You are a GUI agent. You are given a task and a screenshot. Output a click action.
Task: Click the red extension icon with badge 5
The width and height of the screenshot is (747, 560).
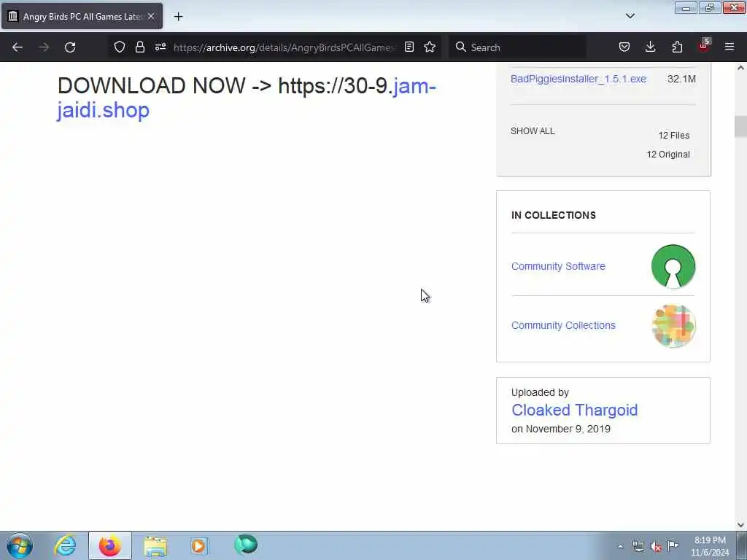(x=704, y=46)
